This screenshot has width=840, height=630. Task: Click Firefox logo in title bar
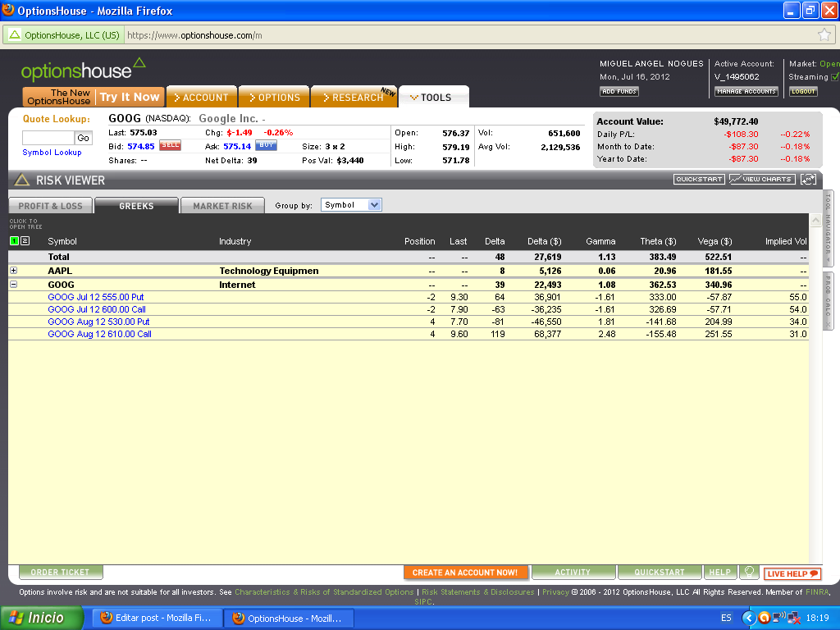tap(8, 10)
